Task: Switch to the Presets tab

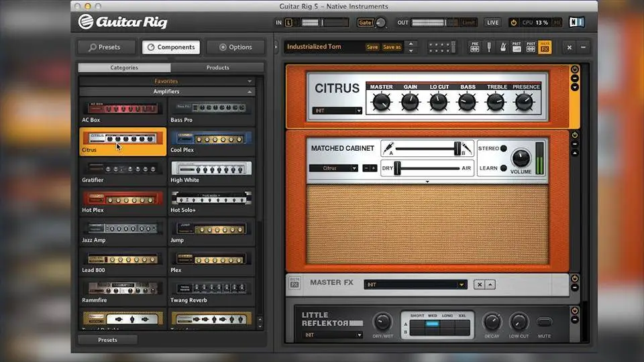Action: (x=106, y=47)
